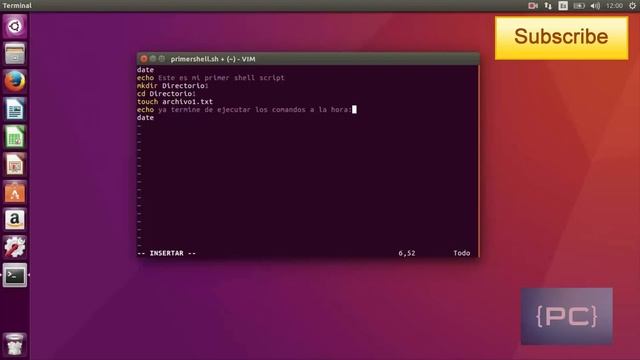
Task: Open Ubuntu Software store icon
Action: [15, 192]
